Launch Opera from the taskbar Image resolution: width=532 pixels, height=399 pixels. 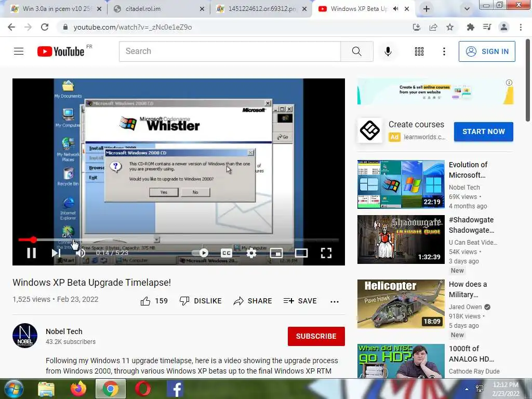tap(143, 389)
